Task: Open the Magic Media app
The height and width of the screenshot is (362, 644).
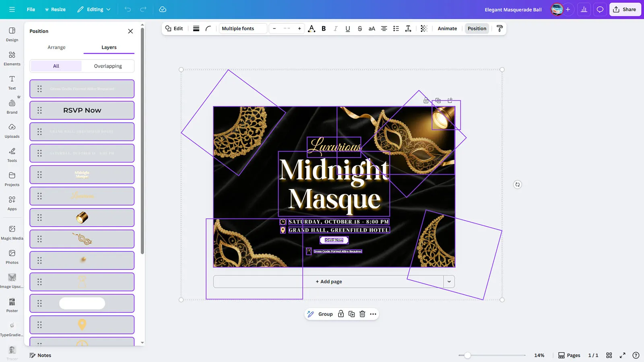Action: [12, 232]
